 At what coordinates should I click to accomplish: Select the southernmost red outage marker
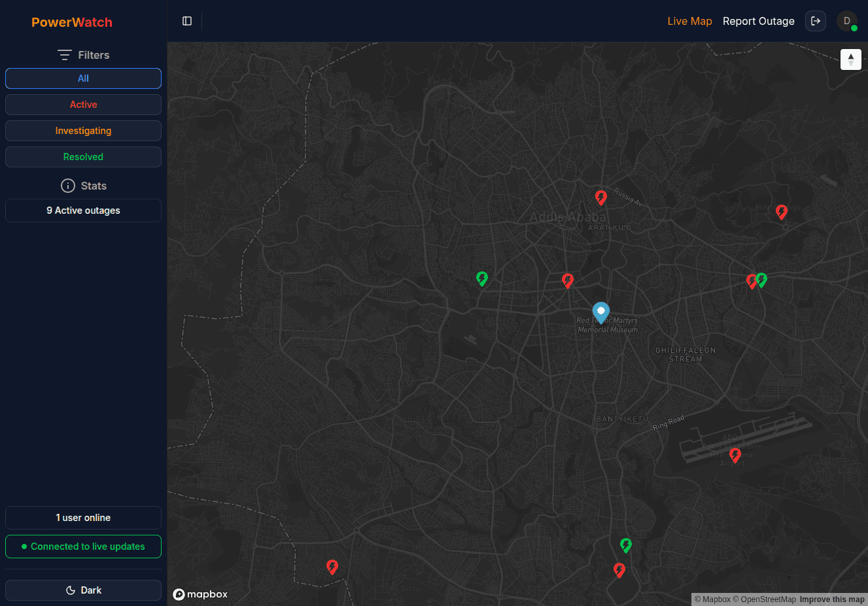point(619,571)
